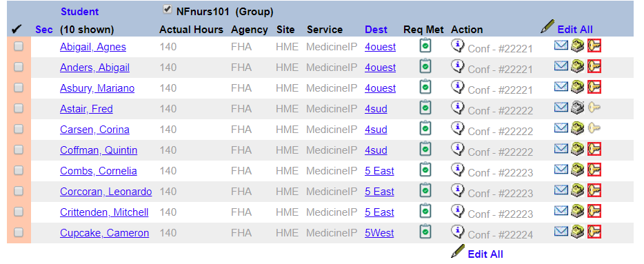Click the red key icon for Anders, Abigail
Viewport: 644px width, 264px height.
594,65
